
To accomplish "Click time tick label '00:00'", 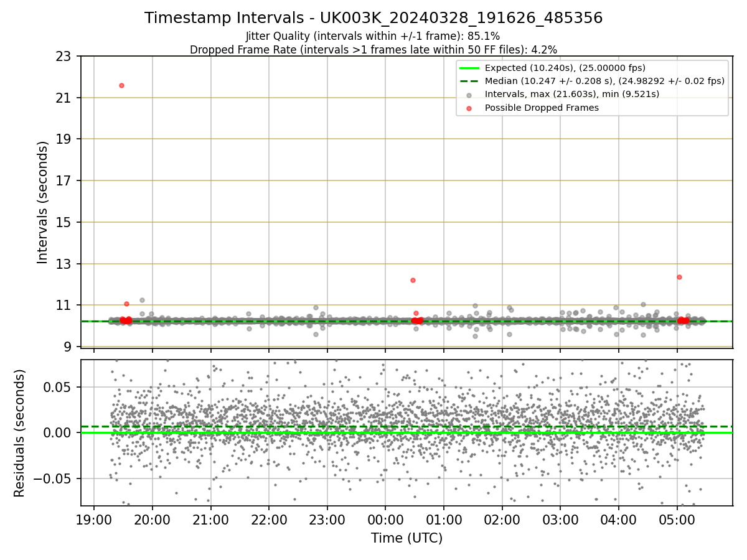I will [385, 520].
